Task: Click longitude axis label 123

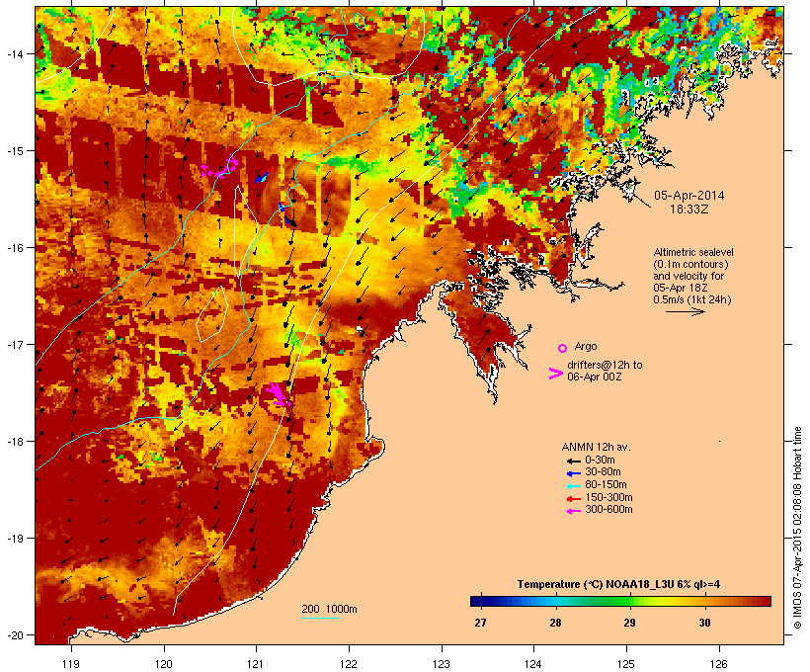Action: pyautogui.click(x=442, y=664)
